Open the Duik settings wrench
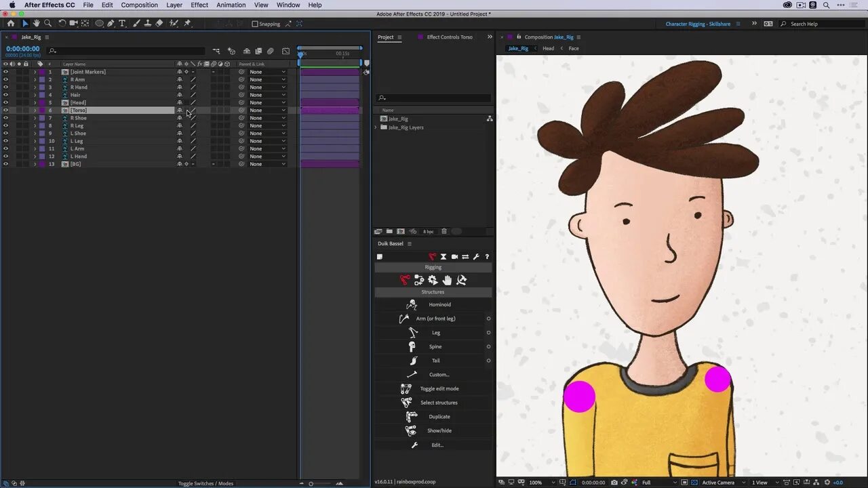868x488 pixels. tap(476, 256)
